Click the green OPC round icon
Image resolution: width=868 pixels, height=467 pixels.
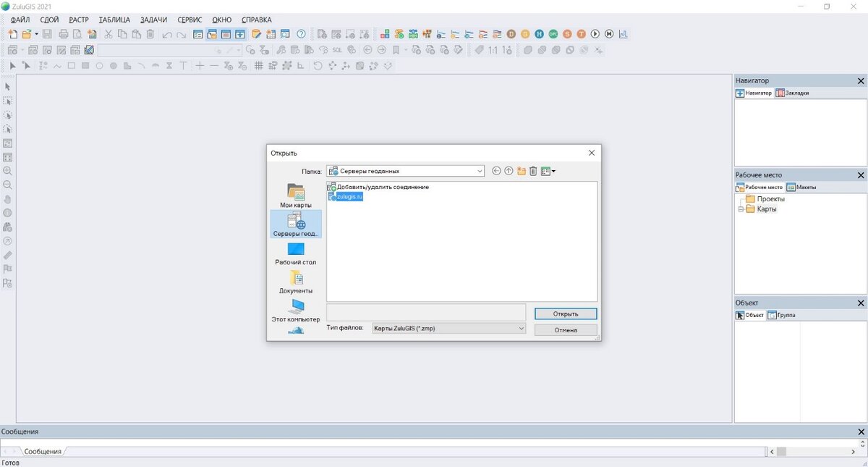[x=553, y=34]
